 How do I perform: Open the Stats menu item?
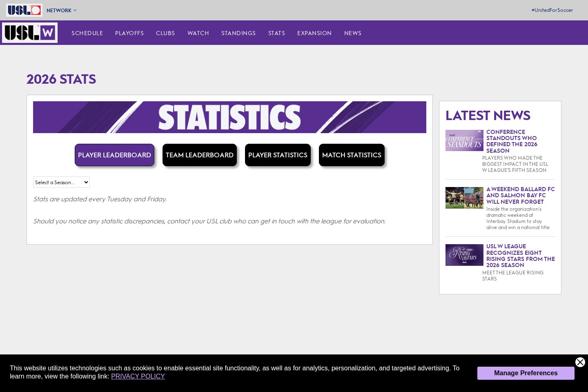click(x=276, y=33)
